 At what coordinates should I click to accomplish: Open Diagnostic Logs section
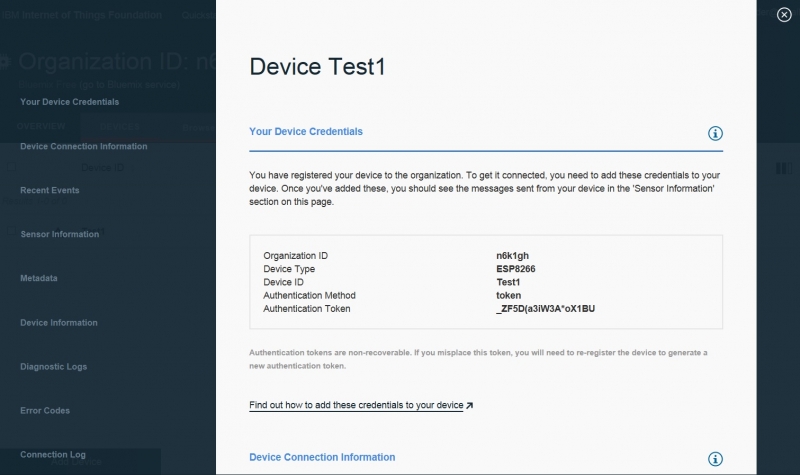pos(54,367)
